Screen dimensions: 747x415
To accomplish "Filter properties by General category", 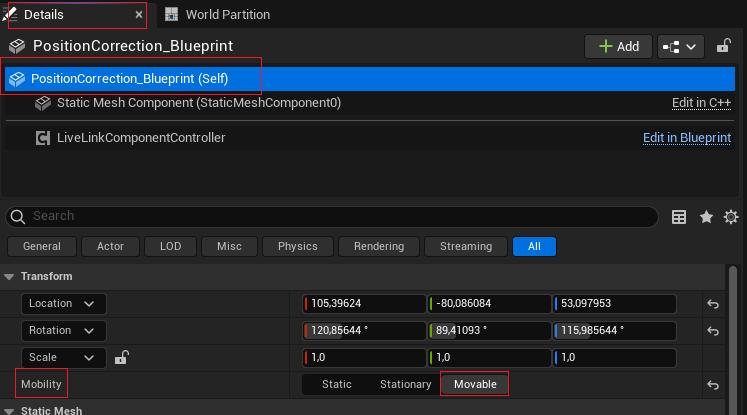I will pos(42,246).
